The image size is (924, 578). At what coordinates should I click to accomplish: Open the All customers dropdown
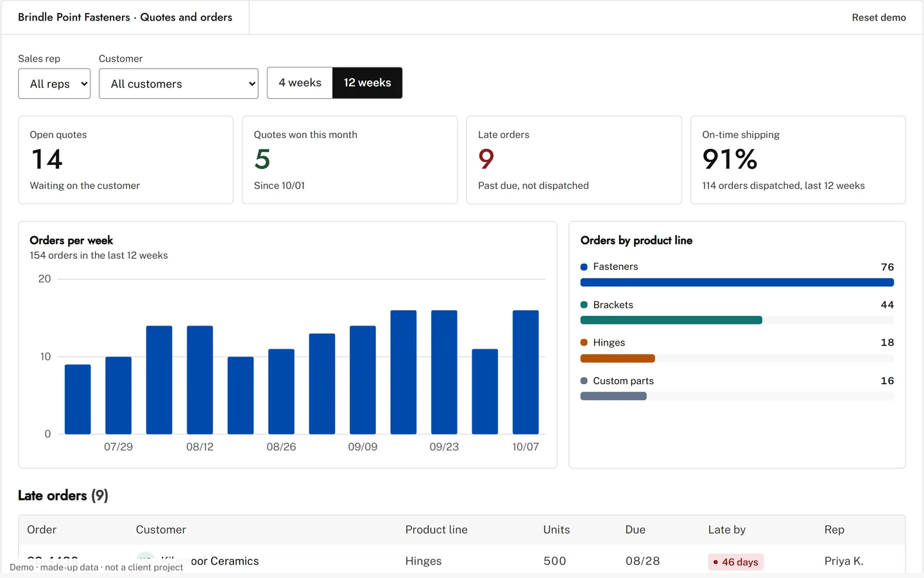point(178,83)
